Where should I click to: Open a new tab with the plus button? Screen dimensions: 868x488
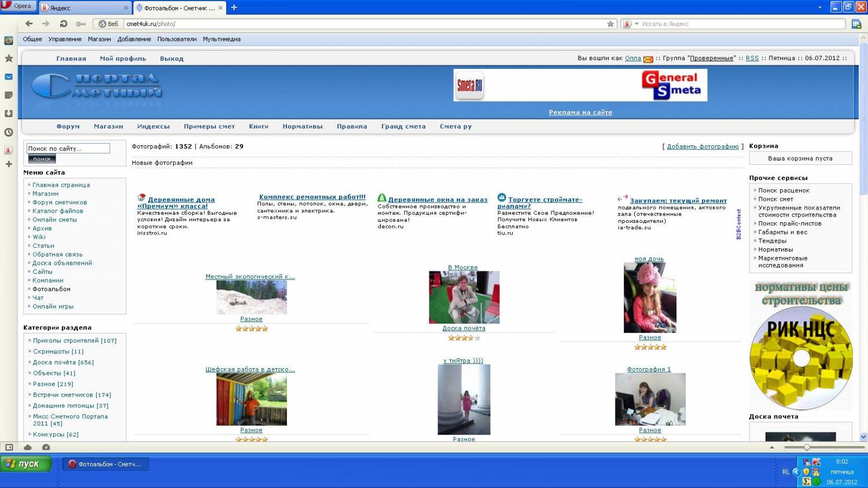(234, 8)
